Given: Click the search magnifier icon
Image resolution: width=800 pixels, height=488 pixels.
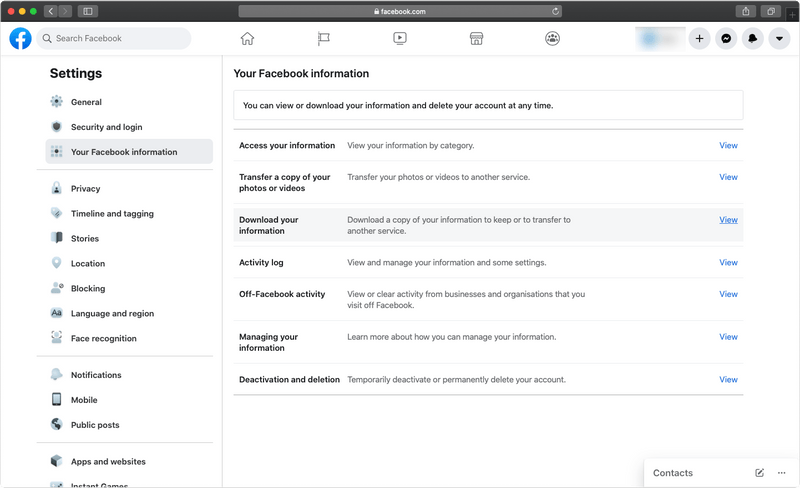Looking at the screenshot, I should point(47,38).
